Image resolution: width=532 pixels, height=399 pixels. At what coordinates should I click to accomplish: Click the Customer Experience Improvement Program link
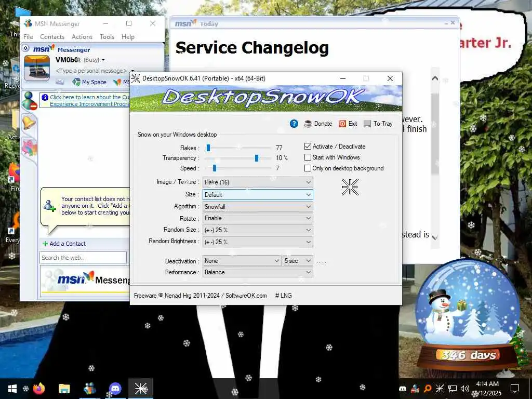point(89,100)
